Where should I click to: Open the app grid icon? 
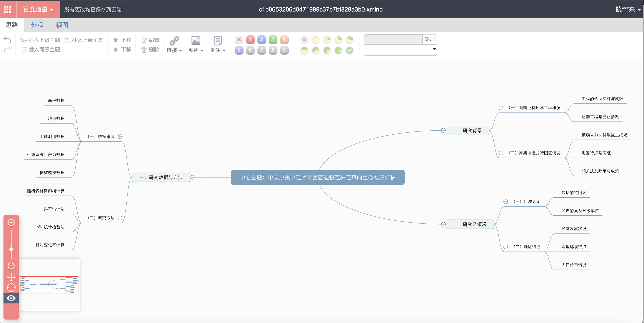[x=7, y=9]
